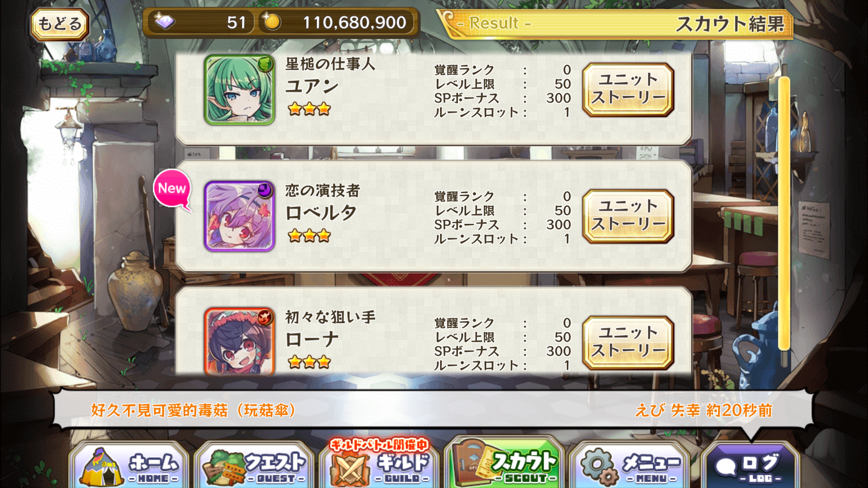Tap the chat message ticker bar
868x488 pixels.
432,410
